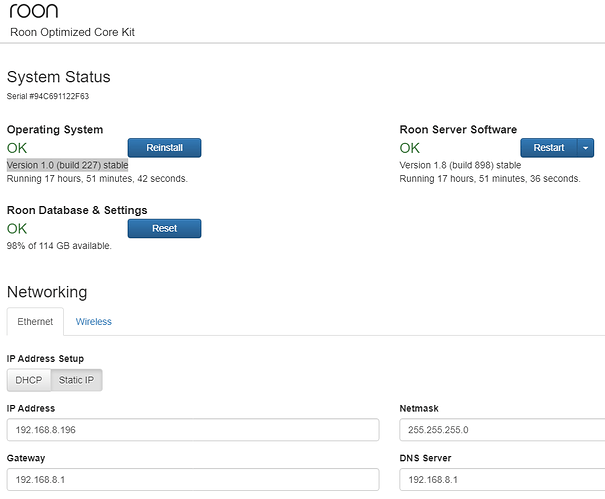Viewport: 605px width, 499px height.
Task: Click the Operating System OK status
Action: coord(17,148)
